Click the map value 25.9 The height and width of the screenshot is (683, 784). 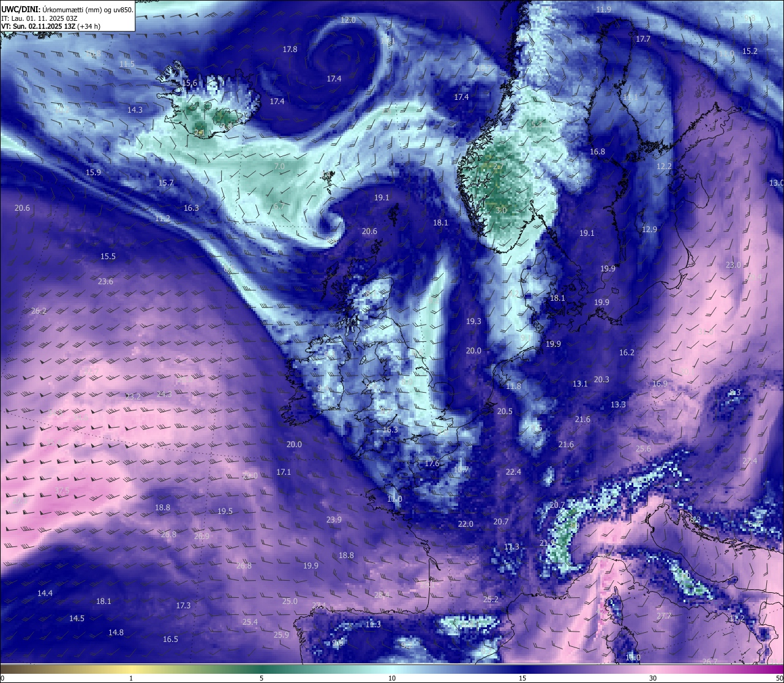pyautogui.click(x=281, y=635)
